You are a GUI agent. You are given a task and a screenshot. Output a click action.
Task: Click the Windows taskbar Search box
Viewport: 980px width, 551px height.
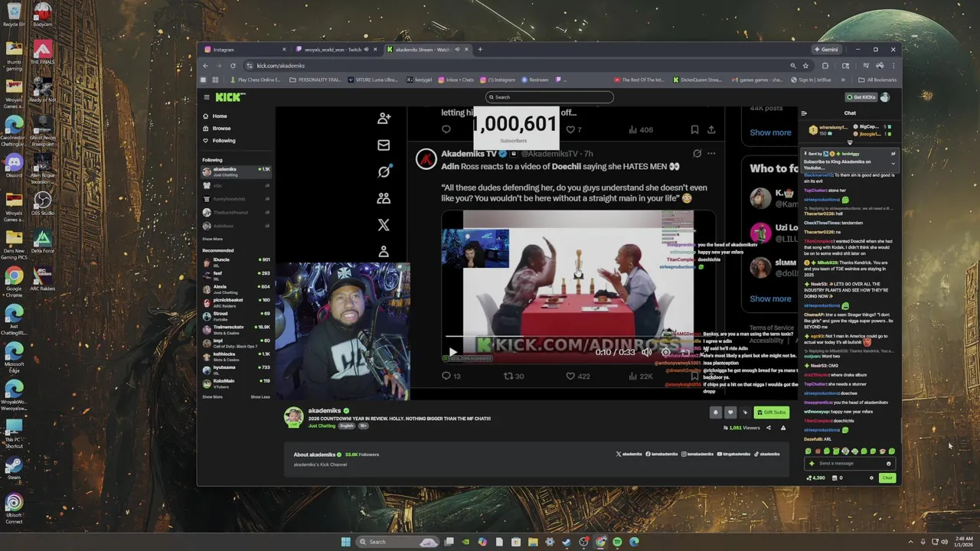(398, 542)
